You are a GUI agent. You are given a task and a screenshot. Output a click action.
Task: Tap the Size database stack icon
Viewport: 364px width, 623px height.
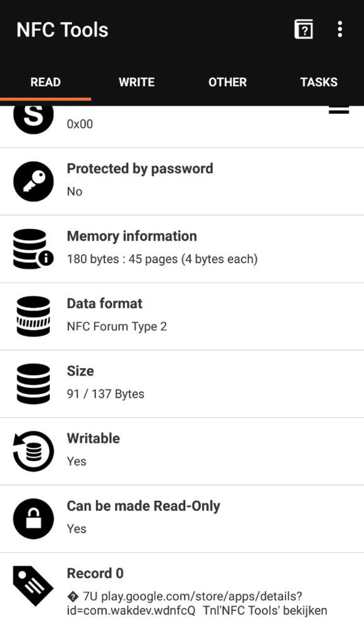33,384
